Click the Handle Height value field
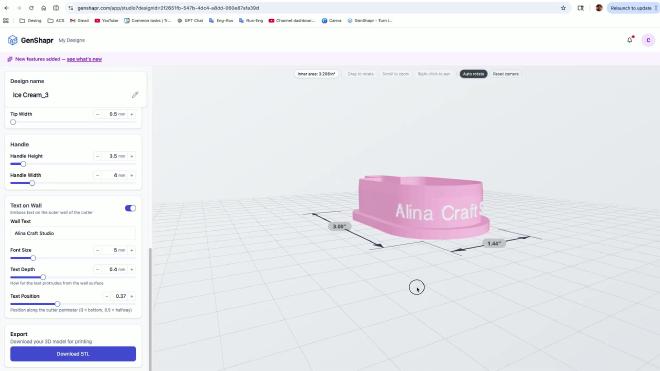The image size is (660, 371). (116, 156)
